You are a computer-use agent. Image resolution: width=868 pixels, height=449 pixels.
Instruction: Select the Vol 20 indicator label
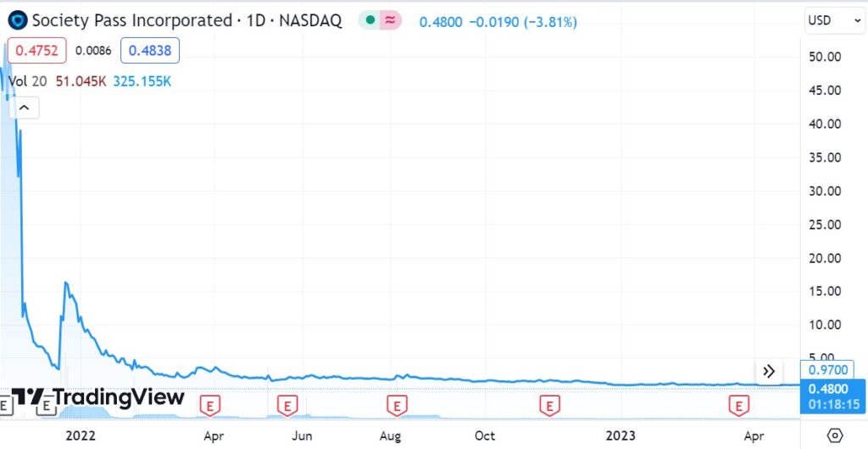[x=27, y=81]
